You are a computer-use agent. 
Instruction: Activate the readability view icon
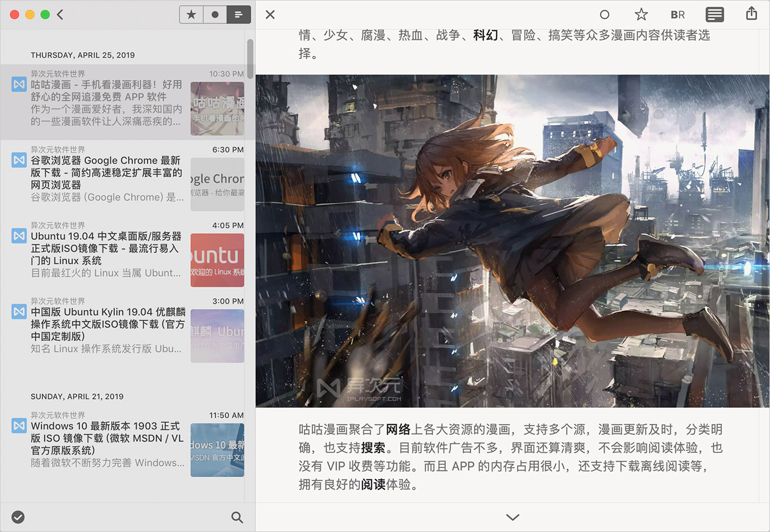(715, 14)
